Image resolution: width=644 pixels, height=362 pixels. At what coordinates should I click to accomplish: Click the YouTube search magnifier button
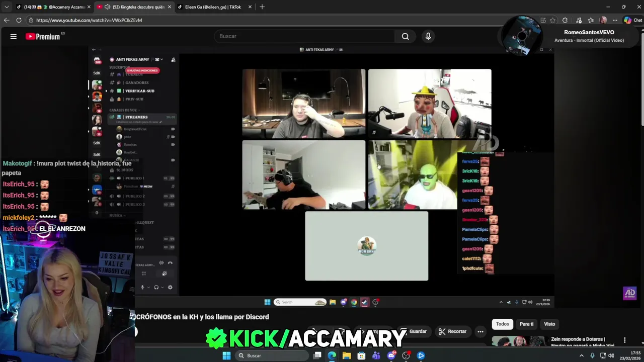coord(405,36)
